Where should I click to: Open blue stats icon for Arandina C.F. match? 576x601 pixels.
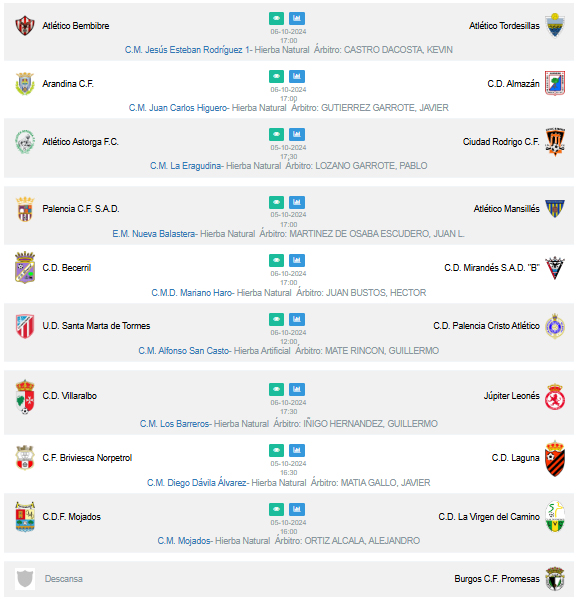297,76
